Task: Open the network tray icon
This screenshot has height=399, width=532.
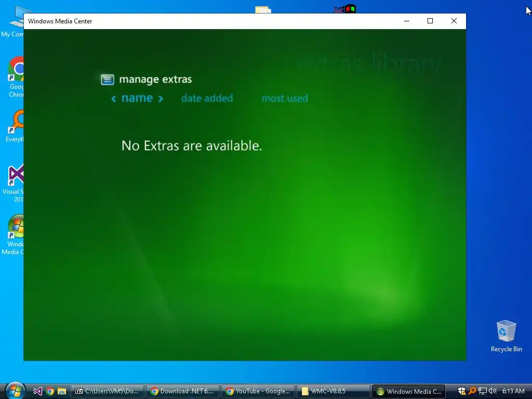Action: tap(482, 391)
